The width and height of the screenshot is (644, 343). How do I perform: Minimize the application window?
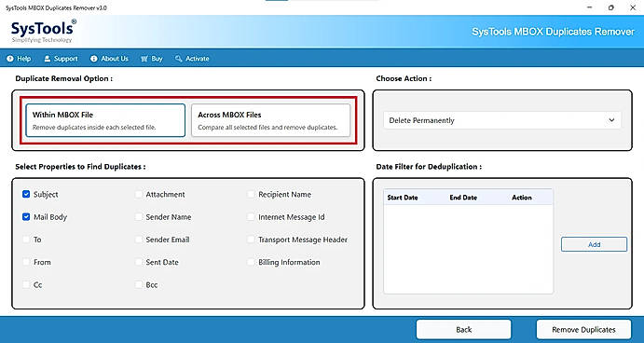[x=590, y=7]
